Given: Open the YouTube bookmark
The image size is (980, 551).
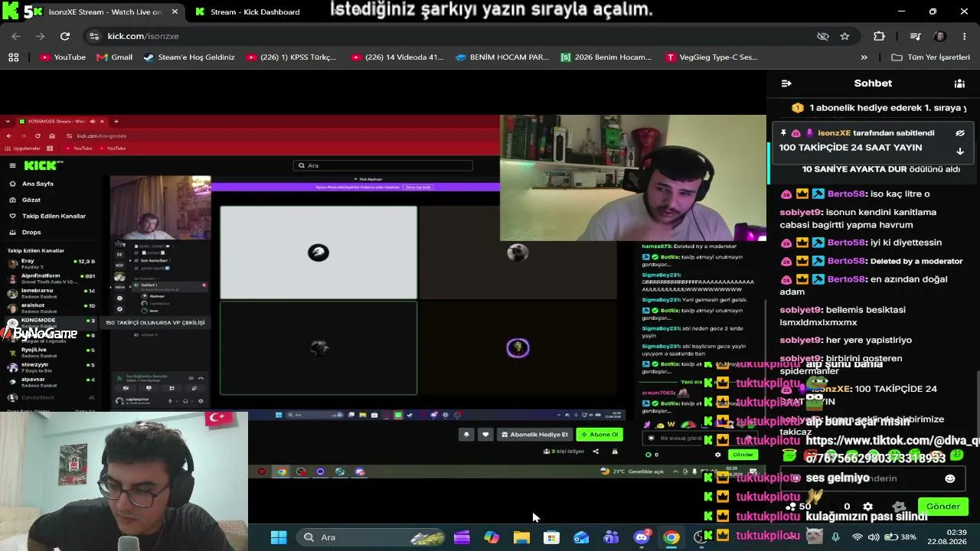Looking at the screenshot, I should 62,57.
